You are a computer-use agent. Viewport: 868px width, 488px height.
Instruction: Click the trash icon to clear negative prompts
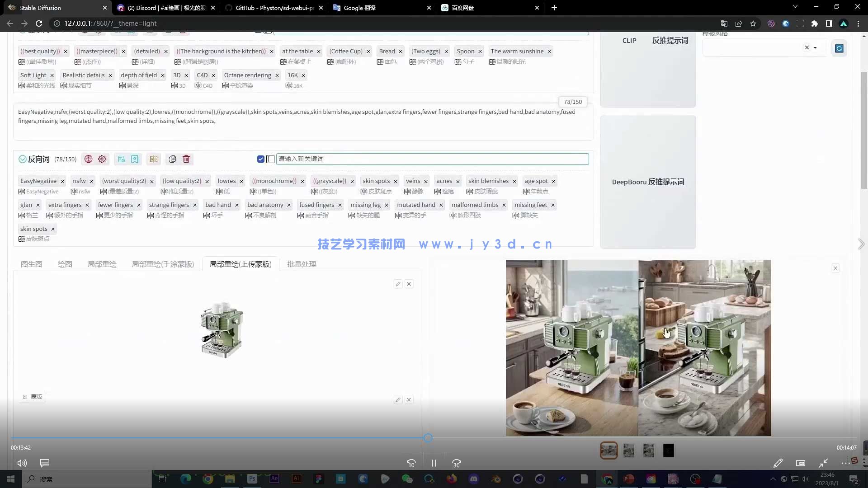186,159
